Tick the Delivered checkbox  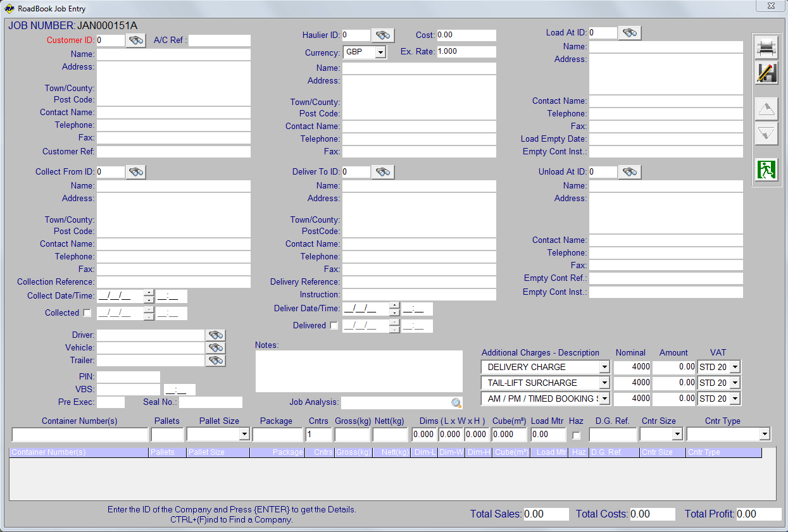tap(334, 326)
